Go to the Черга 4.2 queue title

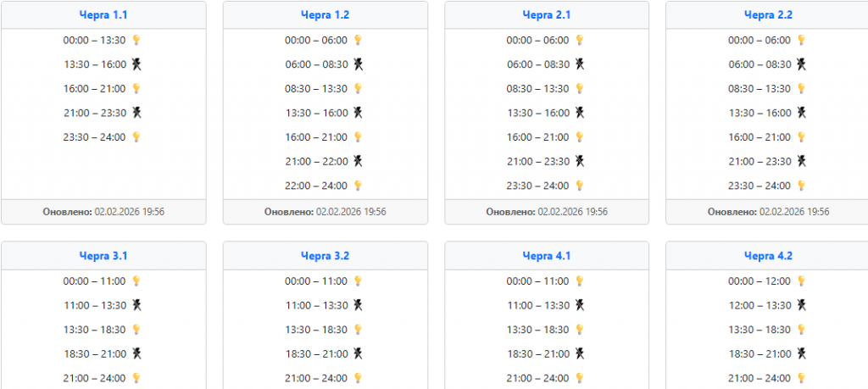[768, 255]
